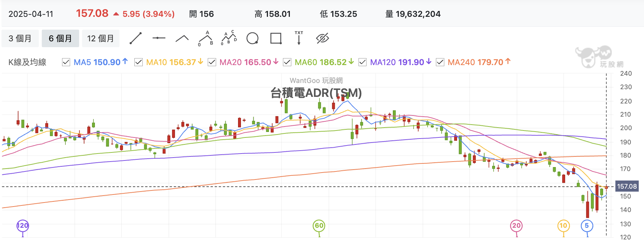The height and width of the screenshot is (242, 644).
Task: Switch to the 12 個月 range tab
Action: pos(100,38)
